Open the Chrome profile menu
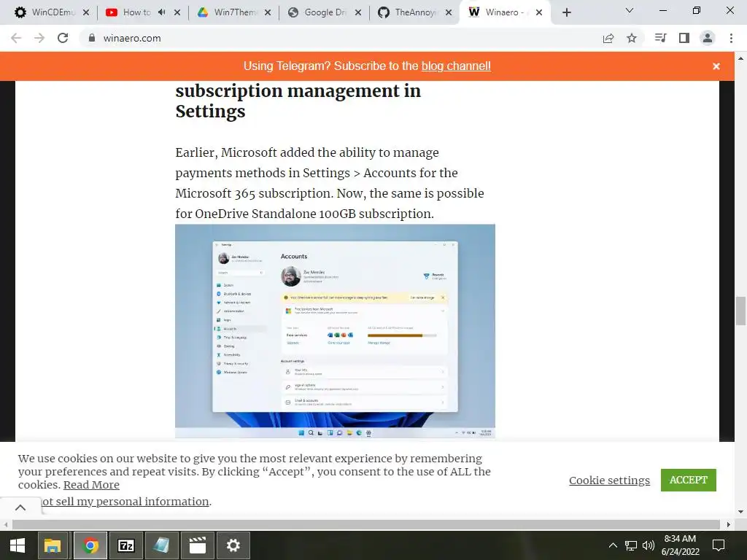Image resolution: width=747 pixels, height=560 pixels. coord(708,38)
